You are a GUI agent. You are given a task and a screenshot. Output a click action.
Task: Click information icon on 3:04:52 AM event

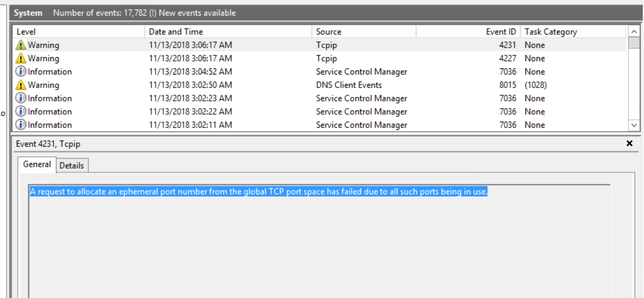21,72
